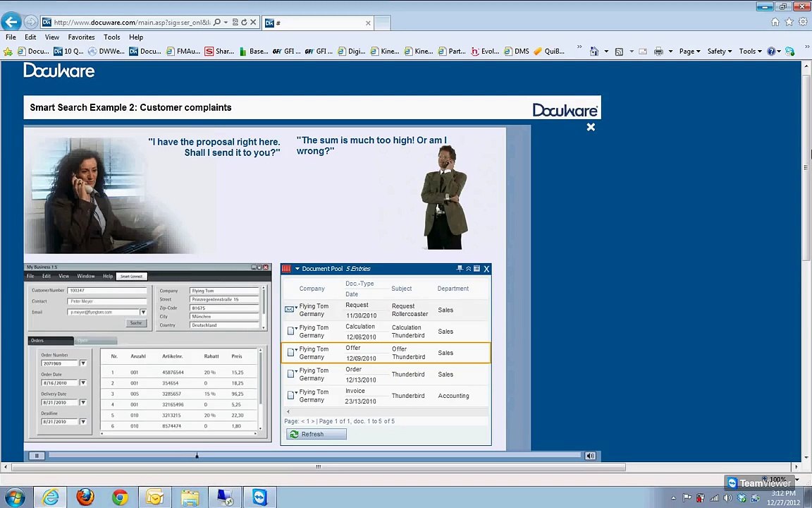Click the Company field showing Flying Tom
This screenshot has width=812, height=508.
point(224,291)
